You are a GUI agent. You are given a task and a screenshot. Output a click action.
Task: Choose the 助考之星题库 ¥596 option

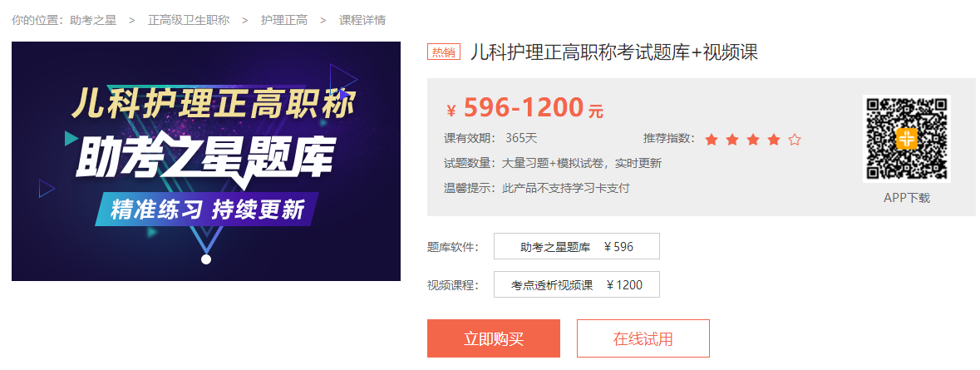(x=577, y=246)
